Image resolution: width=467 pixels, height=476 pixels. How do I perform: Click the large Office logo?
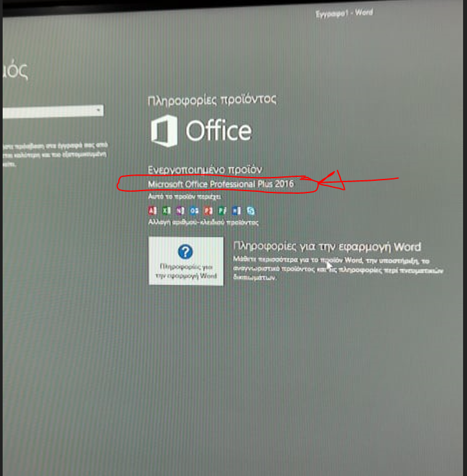click(x=202, y=131)
